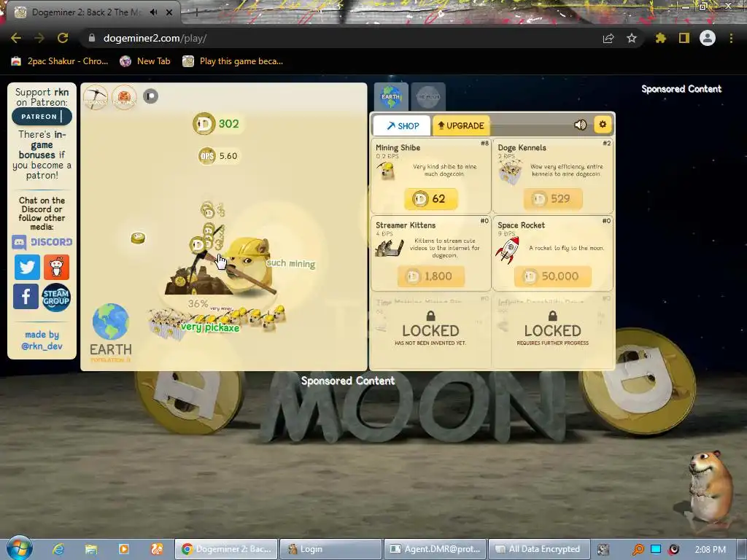Mute the tab via speaker icon

[153, 12]
